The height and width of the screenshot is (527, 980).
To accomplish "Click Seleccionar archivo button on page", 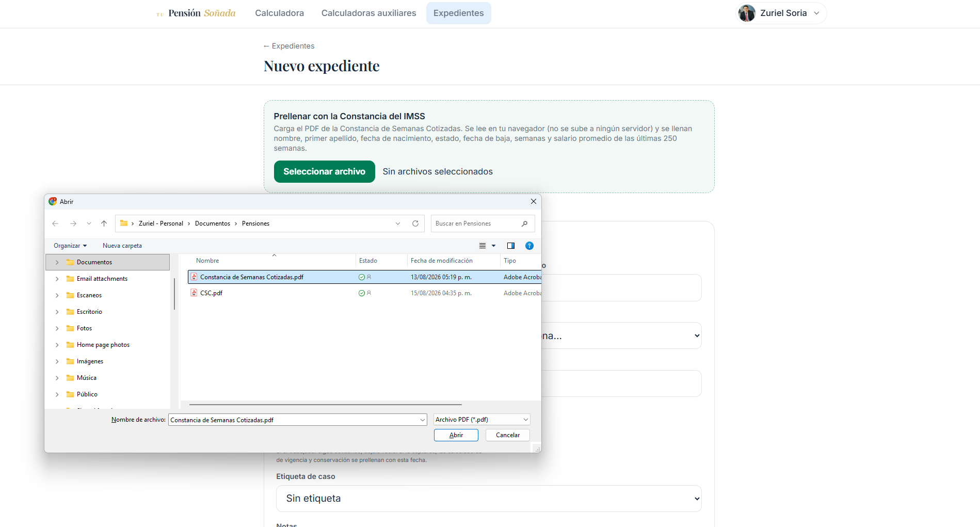I will click(x=325, y=171).
